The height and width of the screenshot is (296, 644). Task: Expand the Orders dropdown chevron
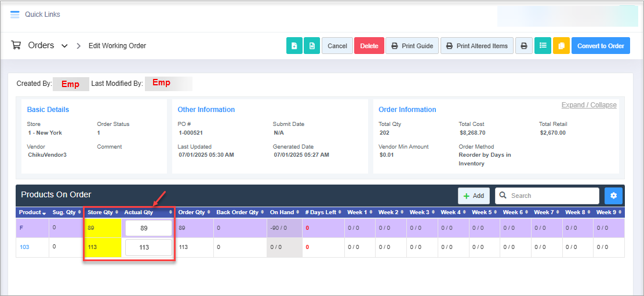(64, 46)
